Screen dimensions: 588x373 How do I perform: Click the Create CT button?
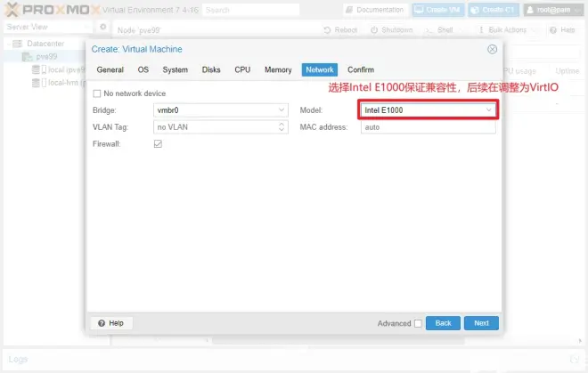[x=494, y=10]
